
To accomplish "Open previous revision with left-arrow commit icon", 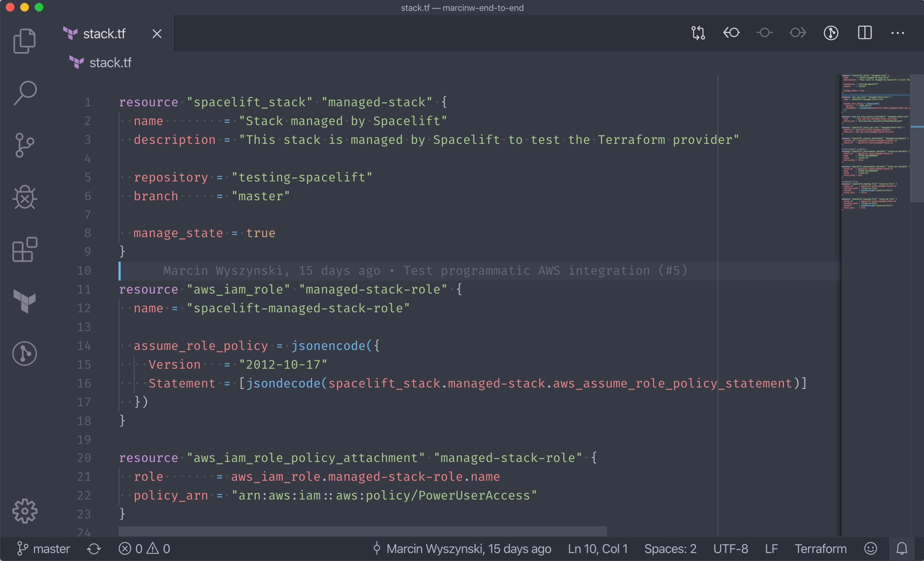I will 731,33.
